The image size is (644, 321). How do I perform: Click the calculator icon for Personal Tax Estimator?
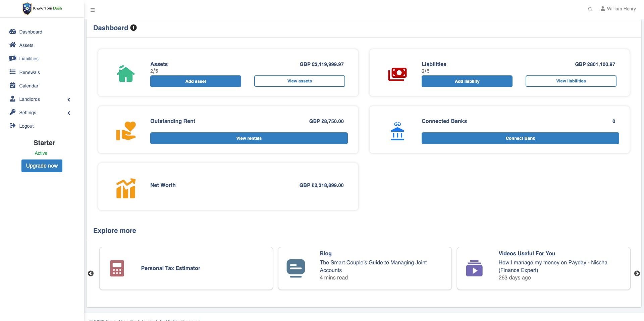(x=117, y=268)
